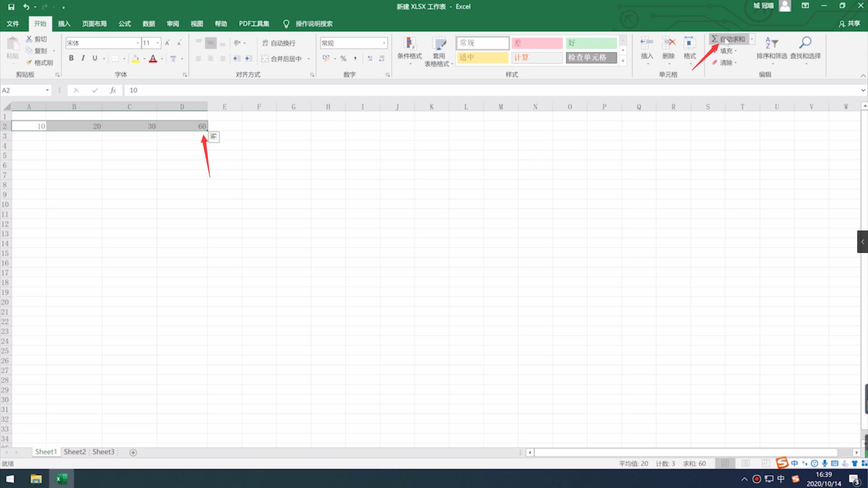Viewport: 868px width, 488px height.
Task: Toggle bold formatting
Action: point(71,58)
